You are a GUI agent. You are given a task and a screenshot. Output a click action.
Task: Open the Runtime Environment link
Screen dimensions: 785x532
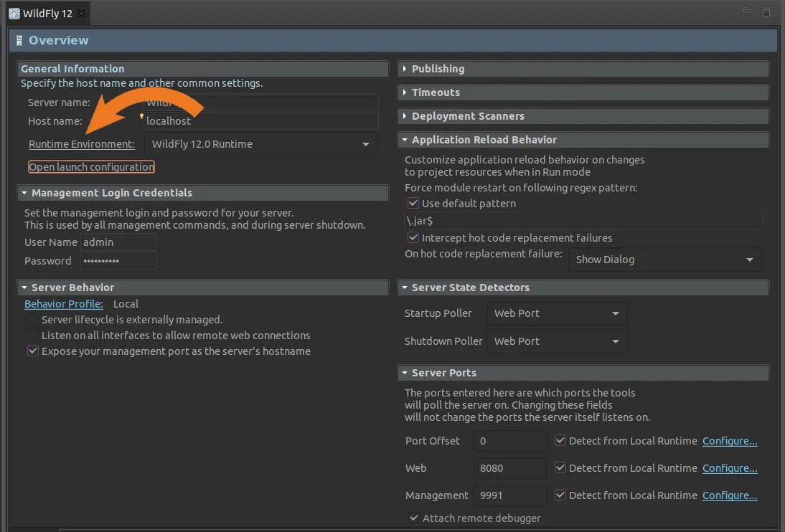pos(81,144)
